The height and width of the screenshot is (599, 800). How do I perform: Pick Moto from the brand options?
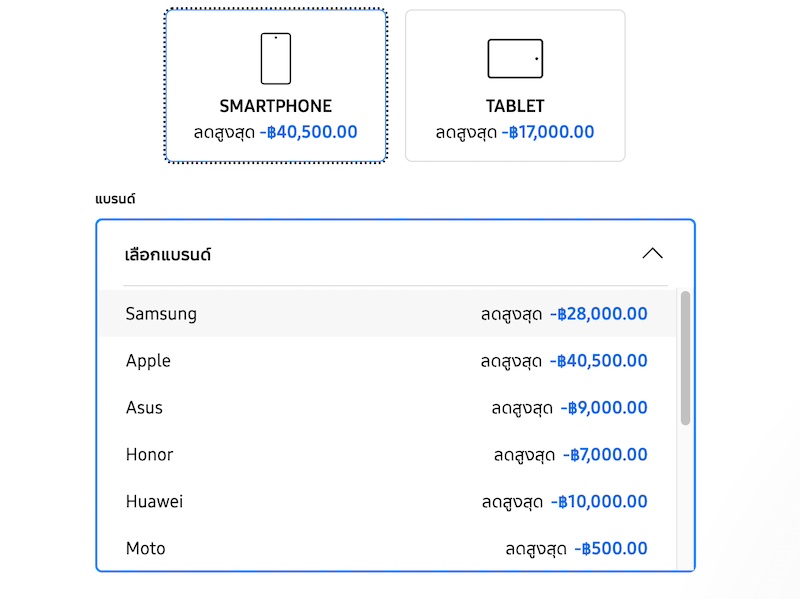pyautogui.click(x=146, y=549)
